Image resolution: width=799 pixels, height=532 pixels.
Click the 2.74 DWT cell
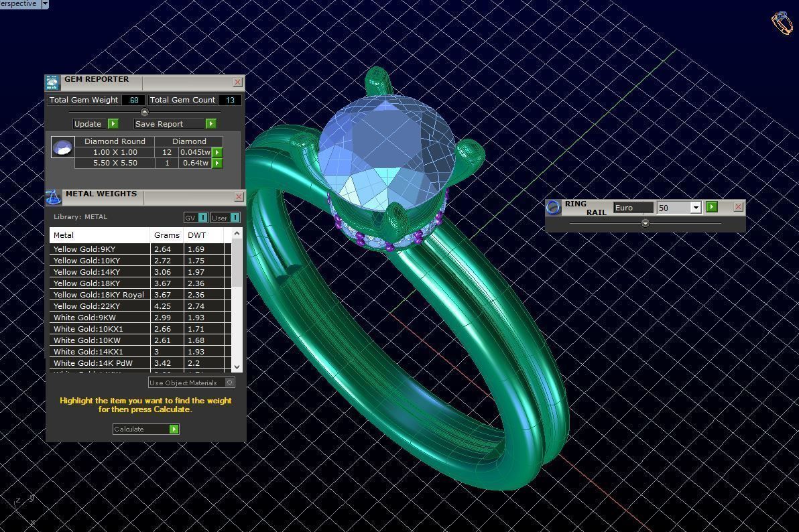tap(203, 306)
